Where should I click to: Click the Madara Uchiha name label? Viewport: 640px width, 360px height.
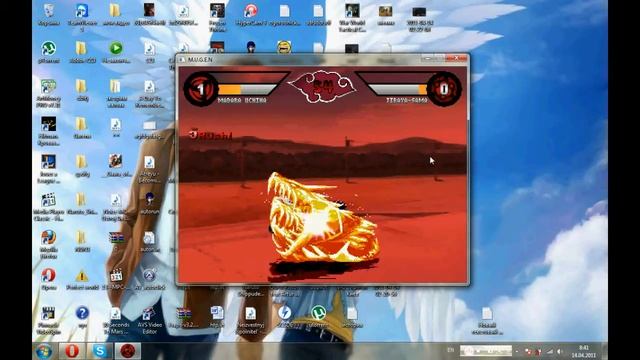click(x=242, y=100)
